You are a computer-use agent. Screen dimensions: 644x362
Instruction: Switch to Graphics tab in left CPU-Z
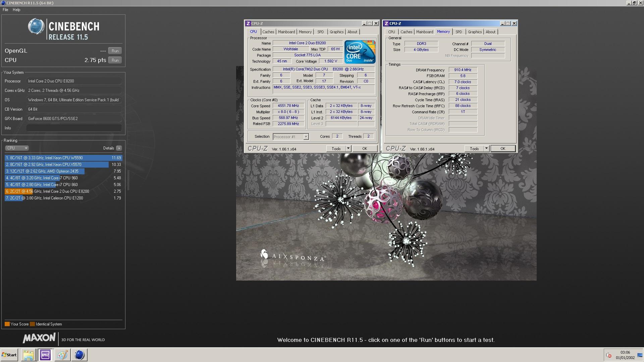336,32
